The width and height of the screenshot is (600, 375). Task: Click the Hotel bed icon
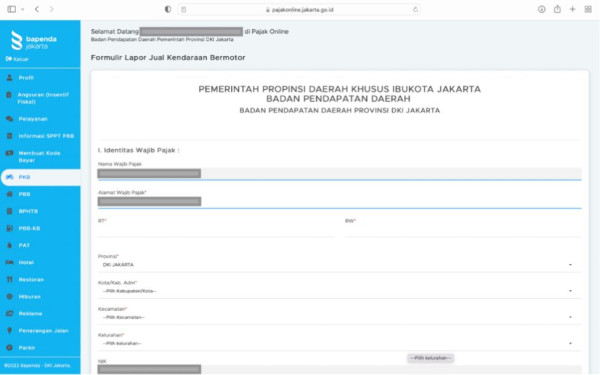[10, 262]
